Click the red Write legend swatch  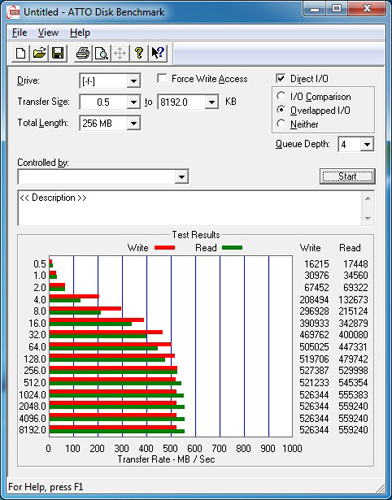point(165,248)
